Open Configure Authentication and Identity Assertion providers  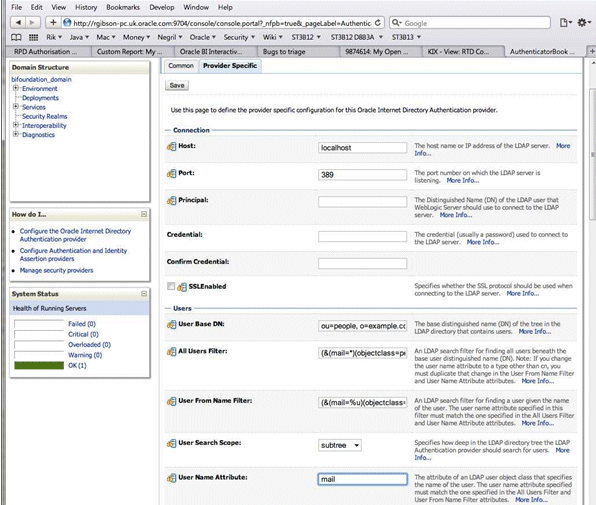pos(73,255)
